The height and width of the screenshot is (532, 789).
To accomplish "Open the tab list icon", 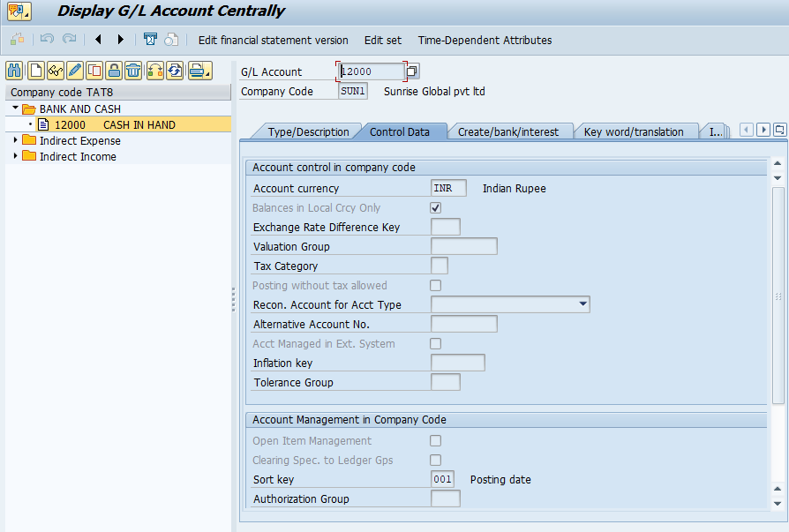I will (780, 130).
